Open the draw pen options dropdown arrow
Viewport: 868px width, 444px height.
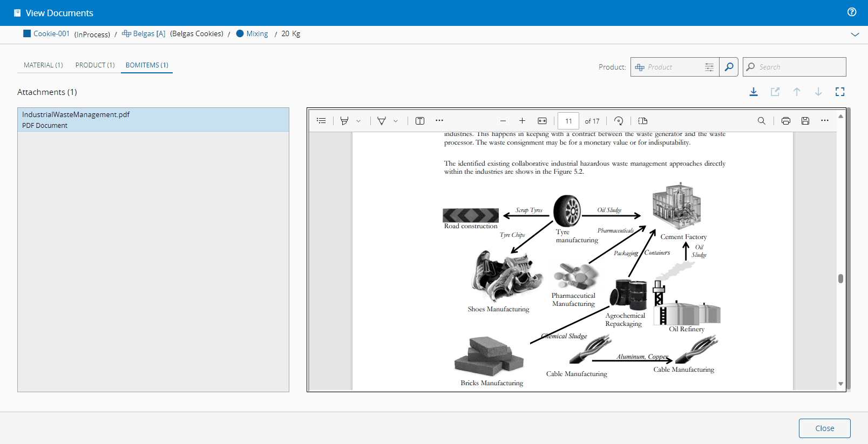396,121
